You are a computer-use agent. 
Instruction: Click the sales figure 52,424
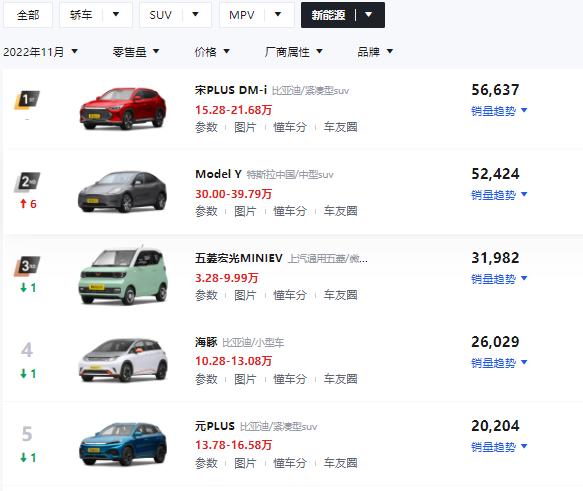point(495,174)
